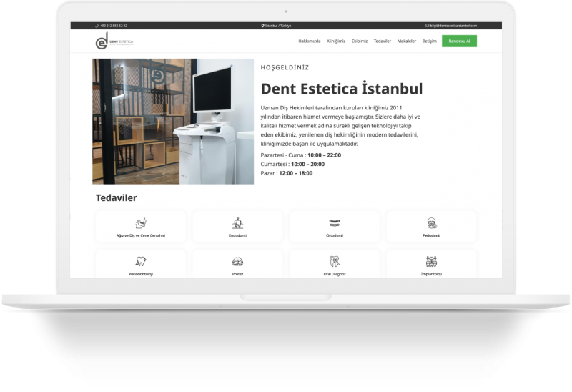Click the Endodonti tooth icon
Image resolution: width=572 pixels, height=392 pixels.
click(x=238, y=223)
